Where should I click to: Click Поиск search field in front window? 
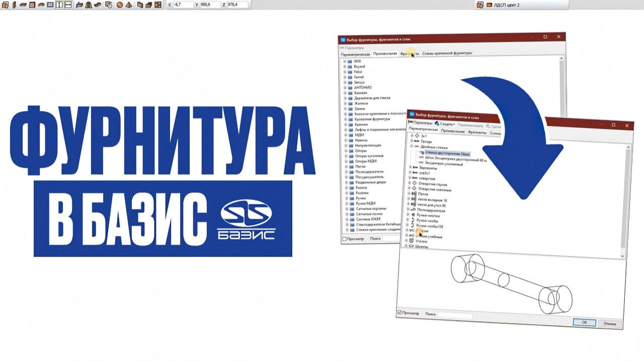[455, 315]
